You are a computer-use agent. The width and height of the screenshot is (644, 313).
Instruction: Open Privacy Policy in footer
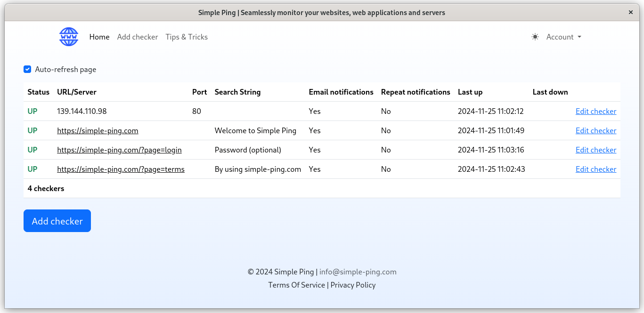pyautogui.click(x=353, y=285)
